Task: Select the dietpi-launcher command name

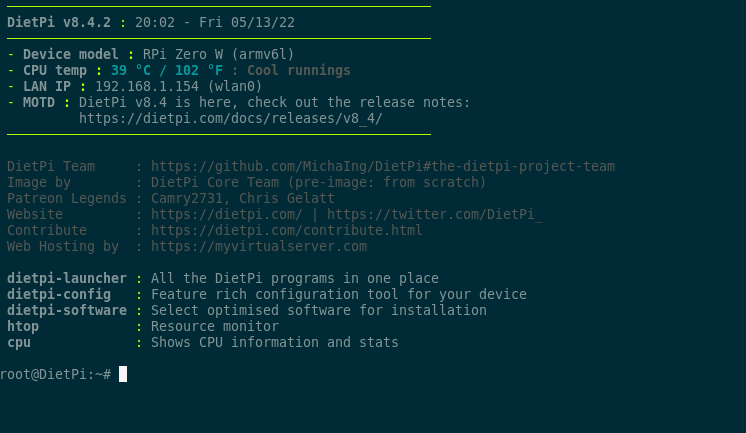Action: (67, 278)
